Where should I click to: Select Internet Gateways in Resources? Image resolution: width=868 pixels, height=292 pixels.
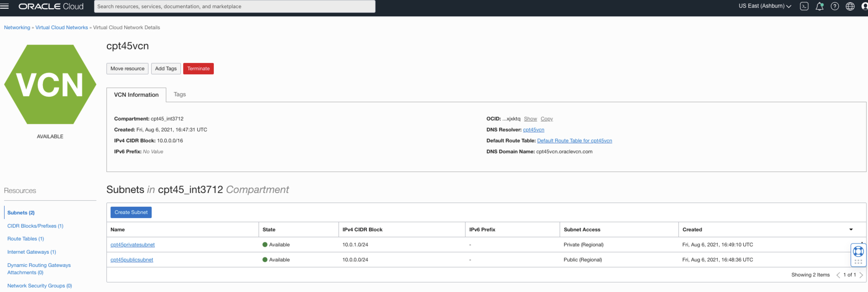tap(32, 252)
